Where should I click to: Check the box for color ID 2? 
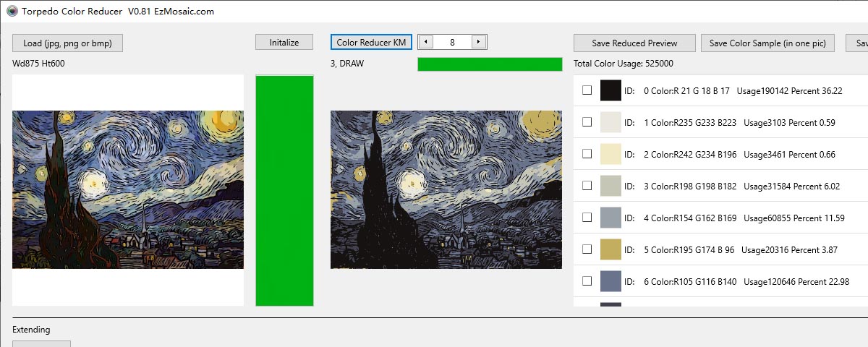click(x=587, y=154)
